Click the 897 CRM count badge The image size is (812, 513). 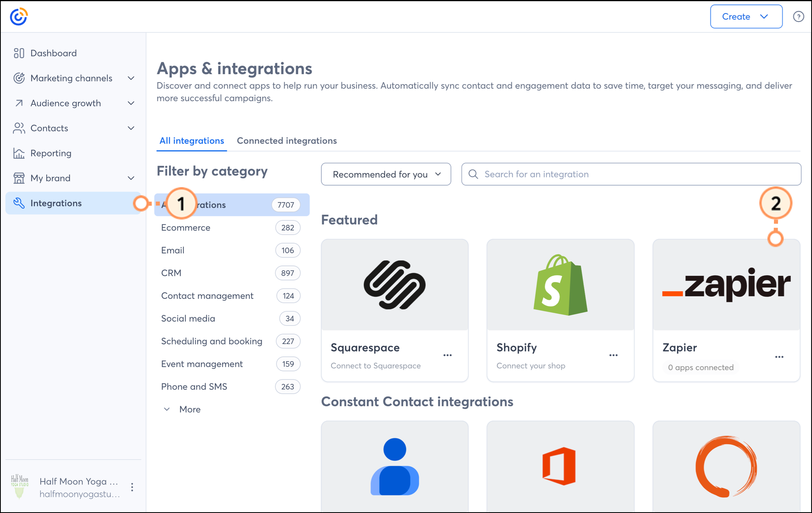(288, 273)
